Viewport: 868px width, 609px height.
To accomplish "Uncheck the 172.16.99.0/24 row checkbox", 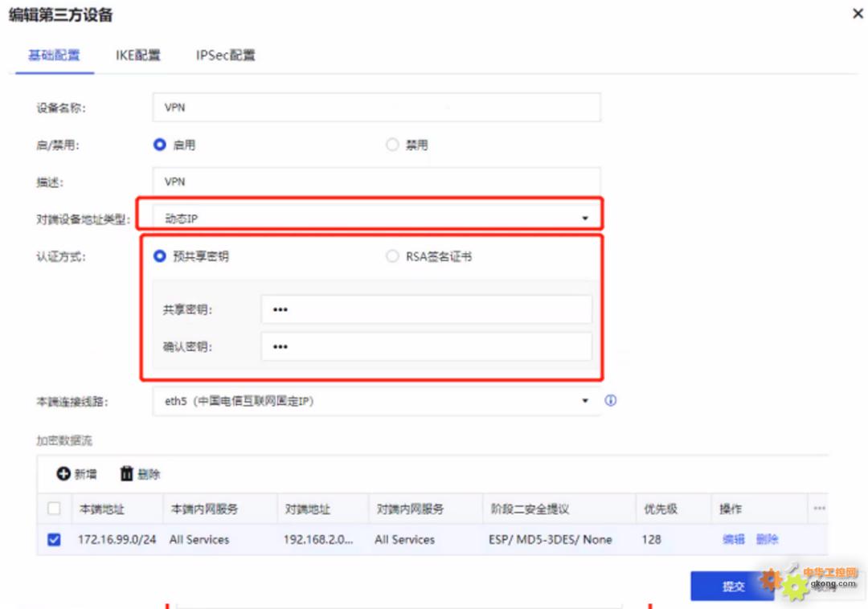I will coord(55,539).
